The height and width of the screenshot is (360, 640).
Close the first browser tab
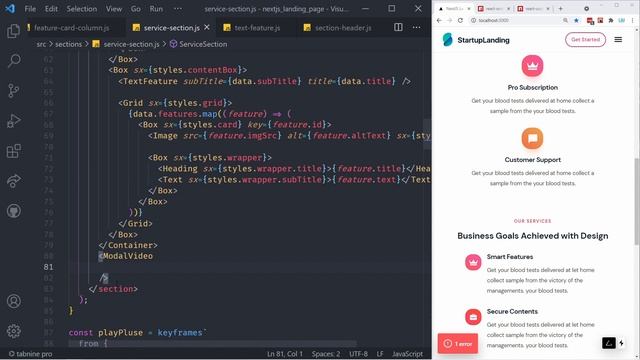(x=469, y=9)
